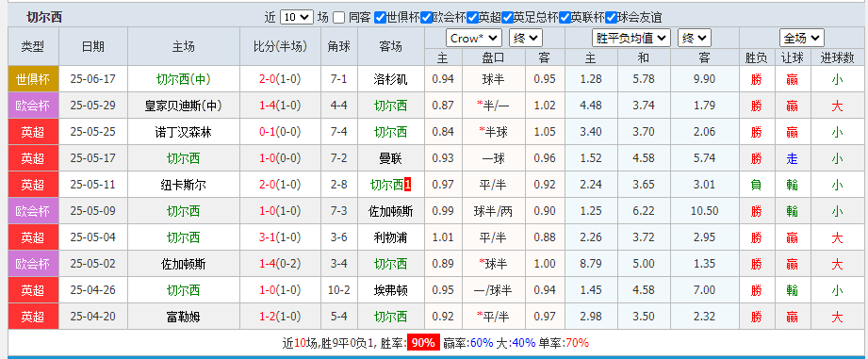Viewport: 868px width, 359px height.
Task: Open home team 切尔西(中) in the 25-06-17 row
Action: pyautogui.click(x=183, y=79)
